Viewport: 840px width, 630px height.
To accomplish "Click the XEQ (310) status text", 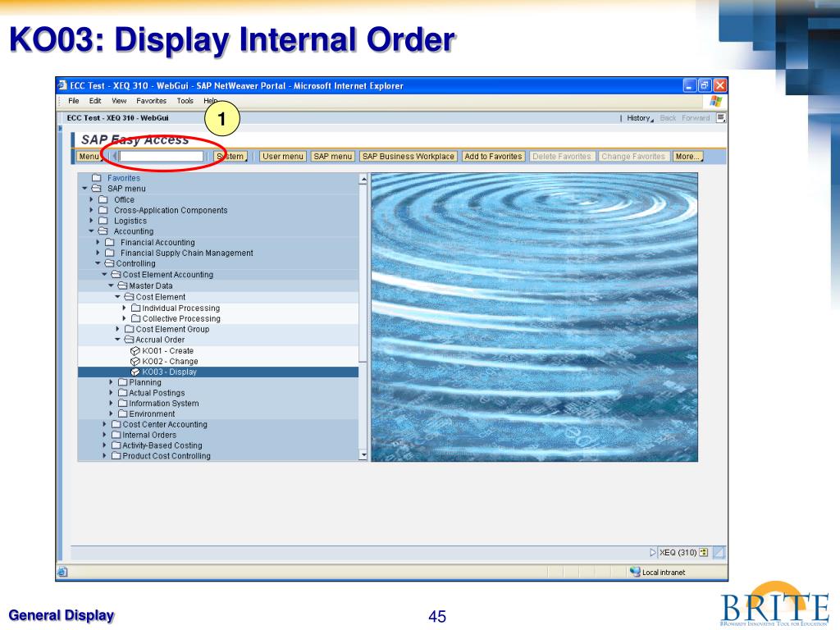I will pyautogui.click(x=678, y=552).
